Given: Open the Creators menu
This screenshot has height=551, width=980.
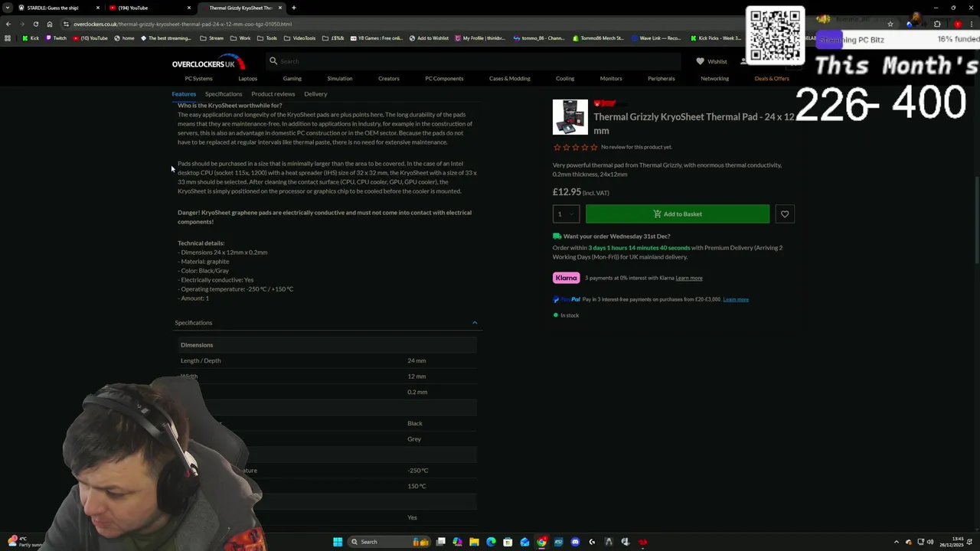Looking at the screenshot, I should point(388,79).
